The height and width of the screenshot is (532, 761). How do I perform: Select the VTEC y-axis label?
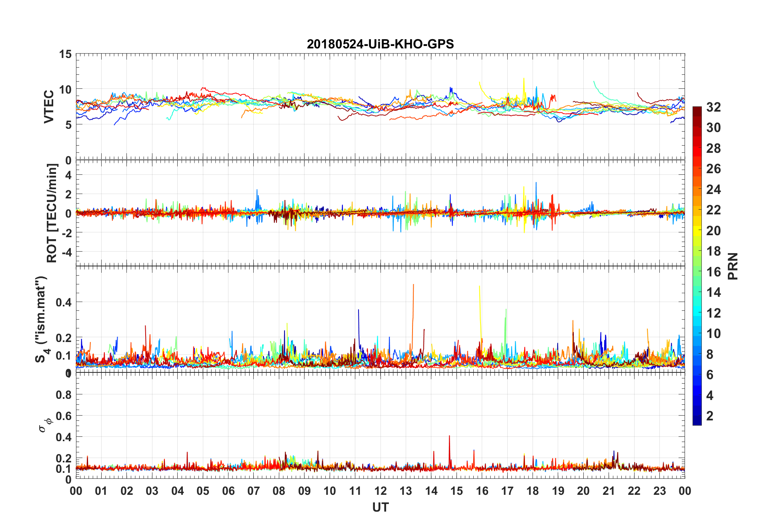(x=49, y=107)
